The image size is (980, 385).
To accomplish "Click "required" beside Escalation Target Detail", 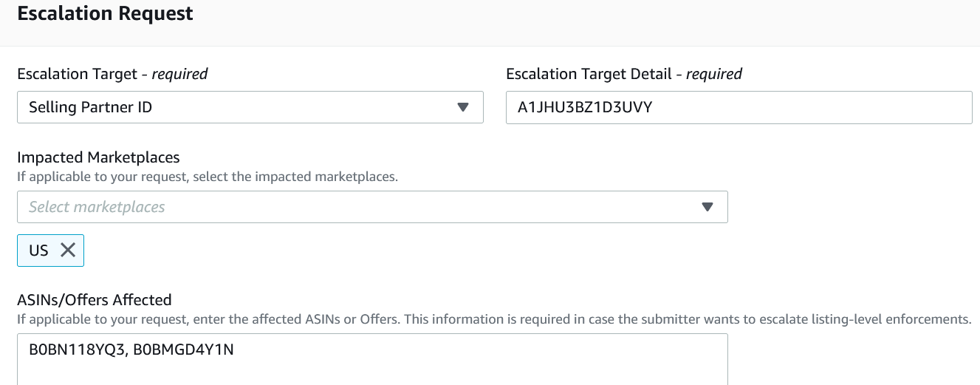I will tap(714, 74).
